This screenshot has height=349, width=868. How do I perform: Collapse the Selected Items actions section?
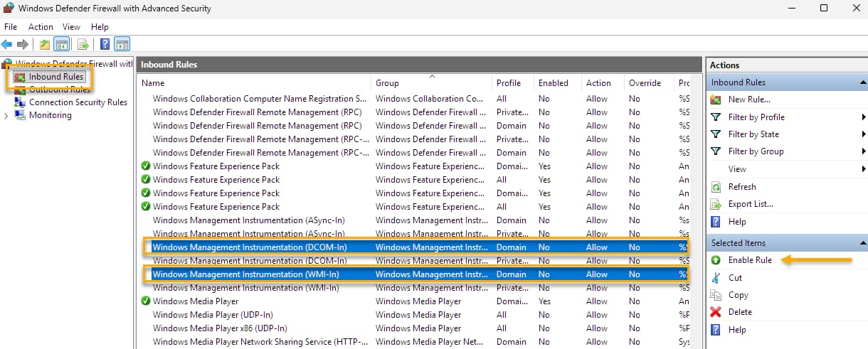(863, 243)
